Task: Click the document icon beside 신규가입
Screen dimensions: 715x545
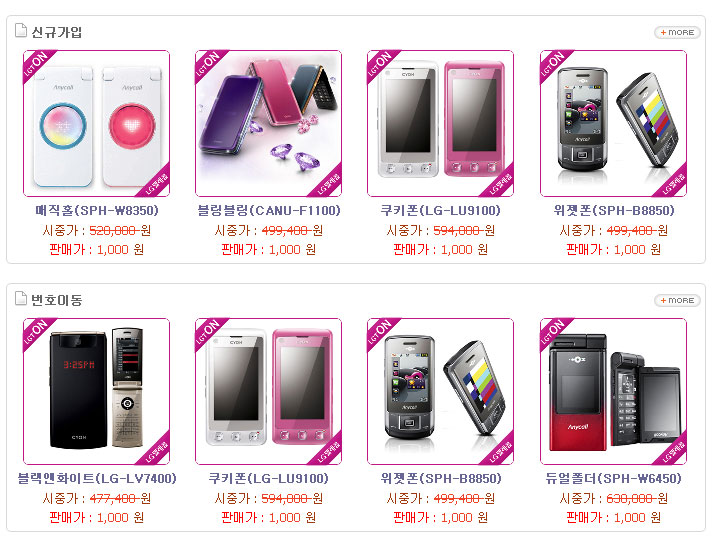Action: [21, 30]
